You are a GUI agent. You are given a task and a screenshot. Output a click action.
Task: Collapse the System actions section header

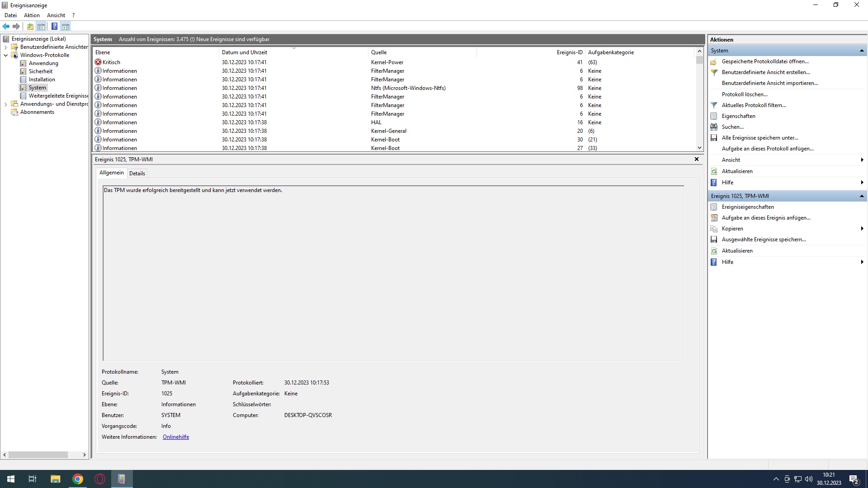point(861,51)
